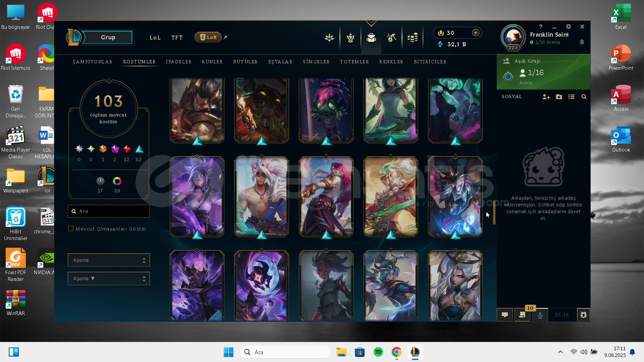The height and width of the screenshot is (362, 644).
Task: Add a friend via the person-plus icon
Action: coord(546,97)
